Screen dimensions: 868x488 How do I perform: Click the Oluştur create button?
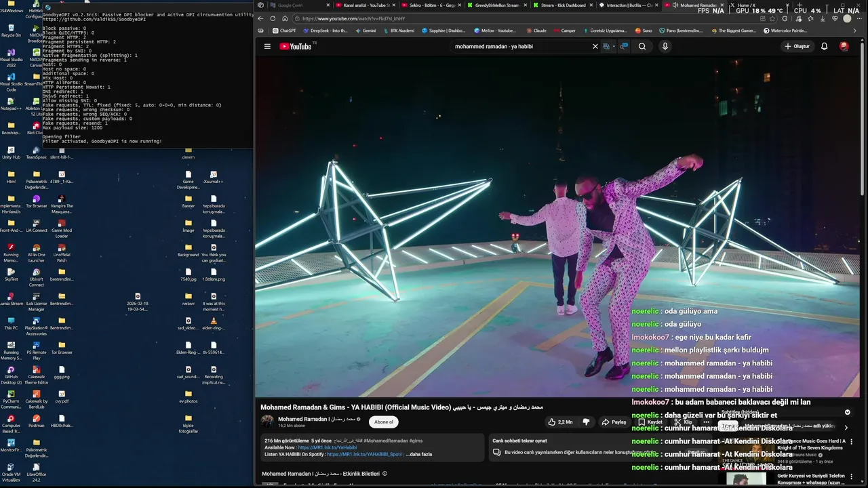[797, 46]
